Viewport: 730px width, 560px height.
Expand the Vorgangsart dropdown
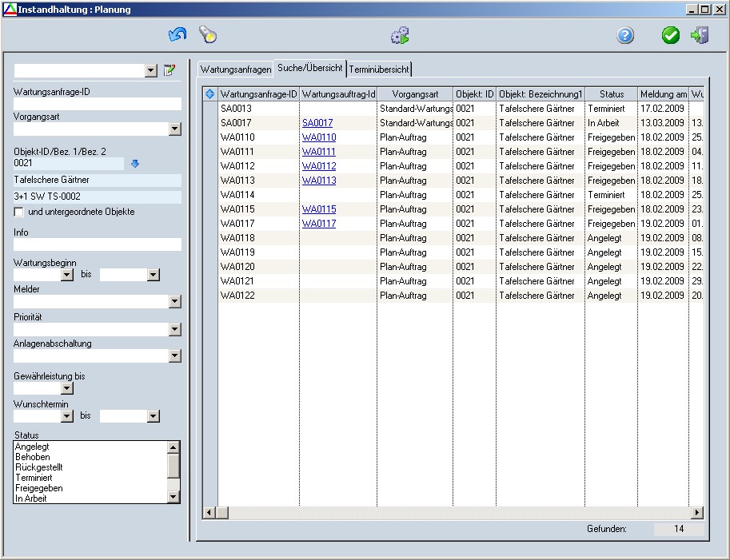point(175,129)
